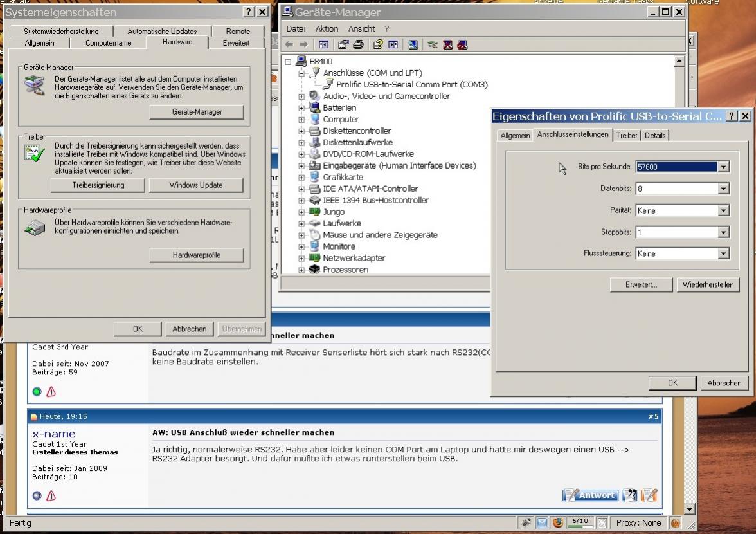Click the quote reply icon beside Antwort

click(629, 495)
